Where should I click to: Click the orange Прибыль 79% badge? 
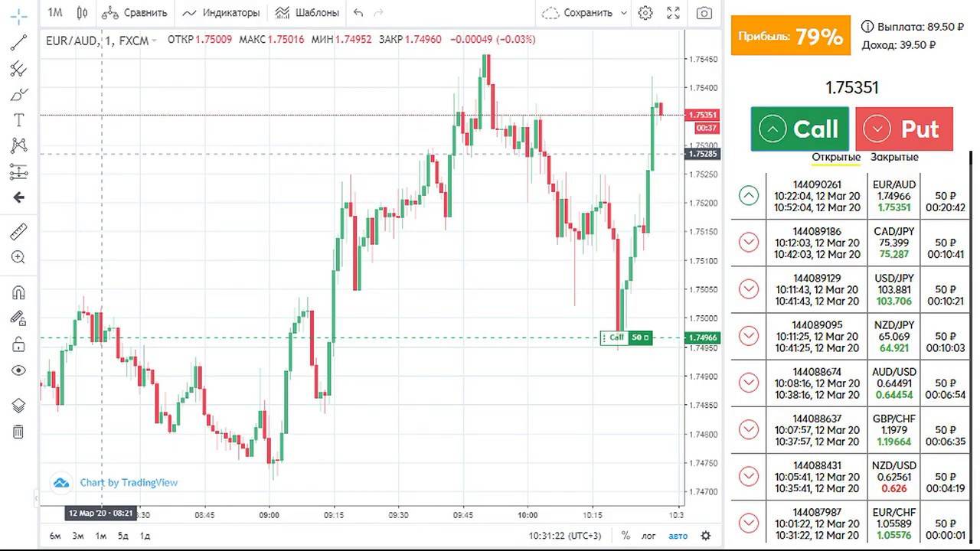click(x=791, y=36)
